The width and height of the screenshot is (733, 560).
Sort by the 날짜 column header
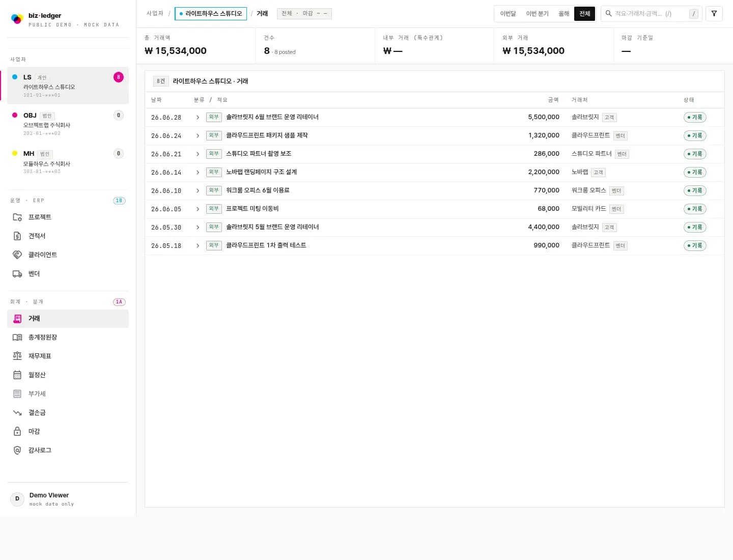156,100
